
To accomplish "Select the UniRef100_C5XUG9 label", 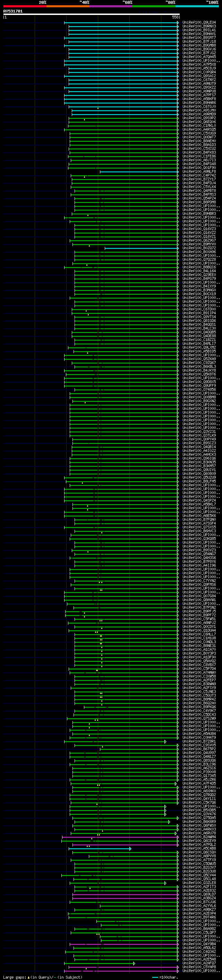I will [199, 133].
